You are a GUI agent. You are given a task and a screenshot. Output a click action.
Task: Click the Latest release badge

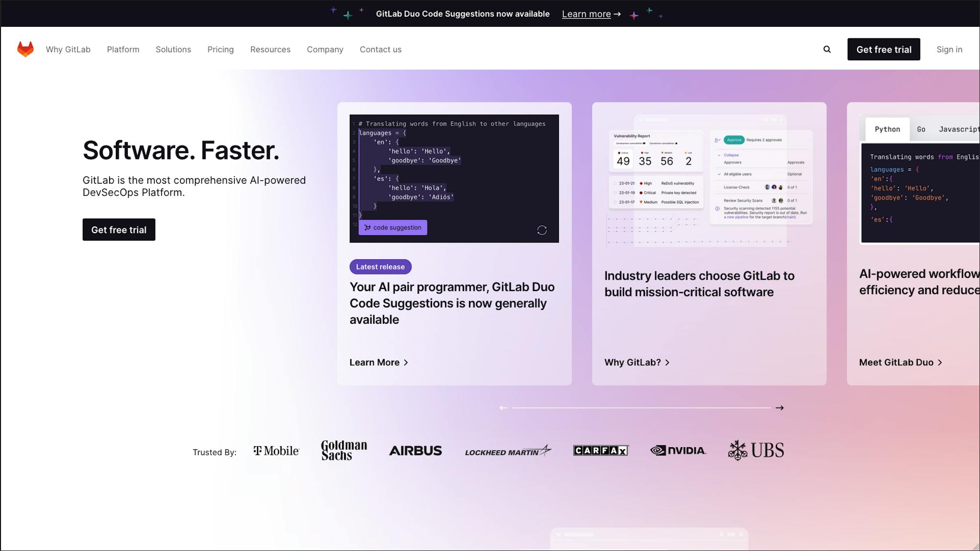pyautogui.click(x=380, y=266)
